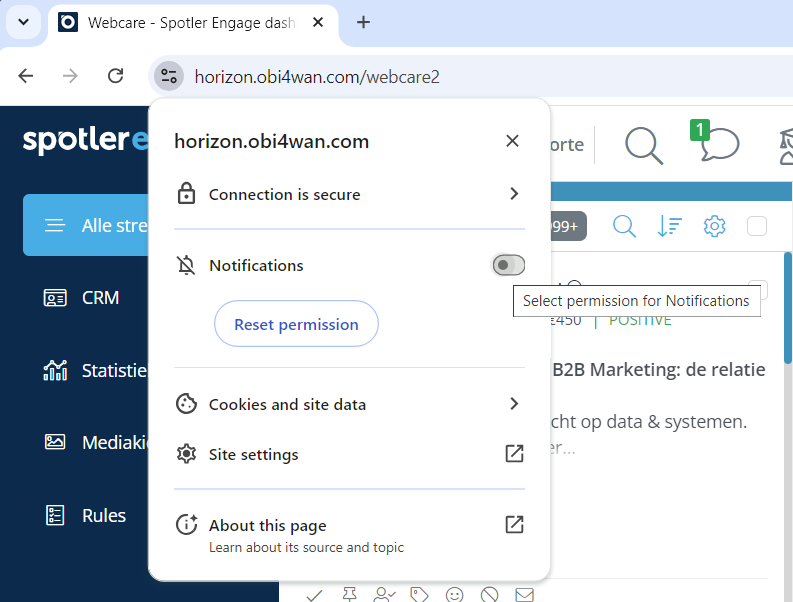This screenshot has width=793, height=602.
Task: Click the large search magnifier in header
Action: click(643, 146)
